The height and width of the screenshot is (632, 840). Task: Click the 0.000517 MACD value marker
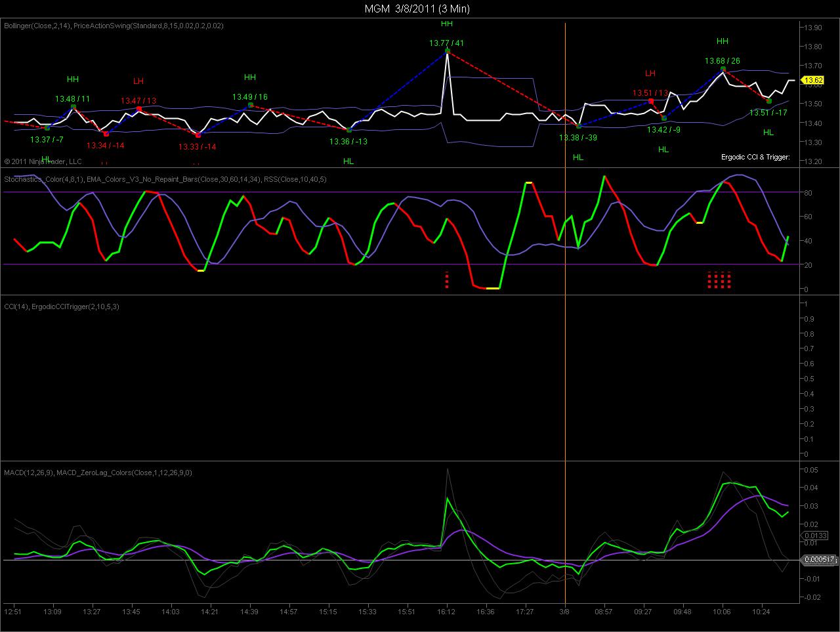pos(820,560)
